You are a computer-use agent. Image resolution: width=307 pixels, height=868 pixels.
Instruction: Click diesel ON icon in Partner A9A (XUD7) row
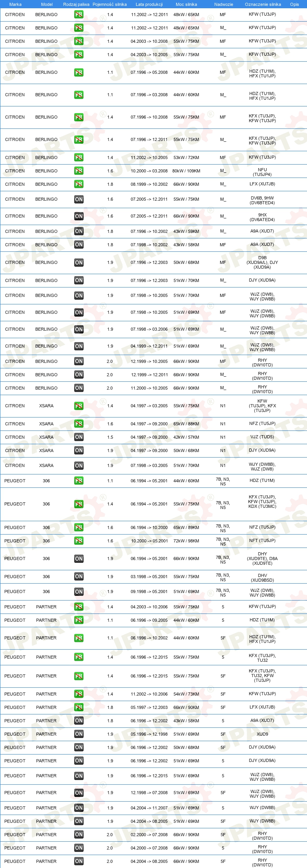[x=79, y=721]
